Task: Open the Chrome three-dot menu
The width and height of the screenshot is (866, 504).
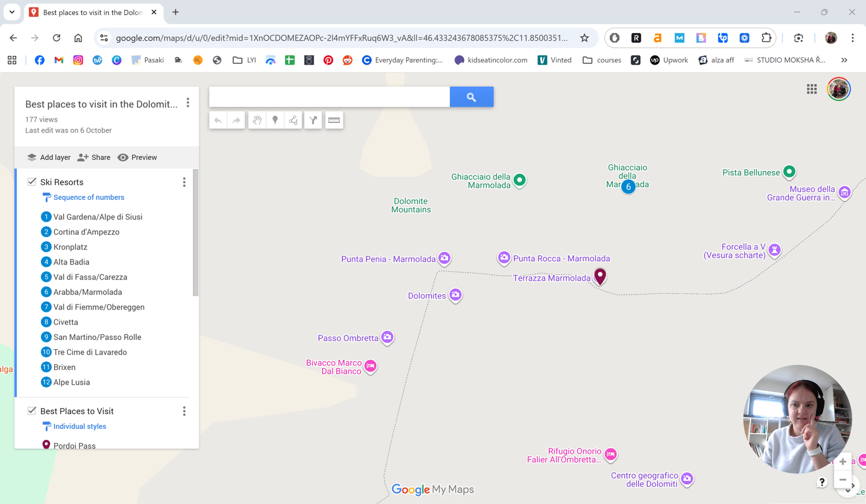Action: click(853, 38)
